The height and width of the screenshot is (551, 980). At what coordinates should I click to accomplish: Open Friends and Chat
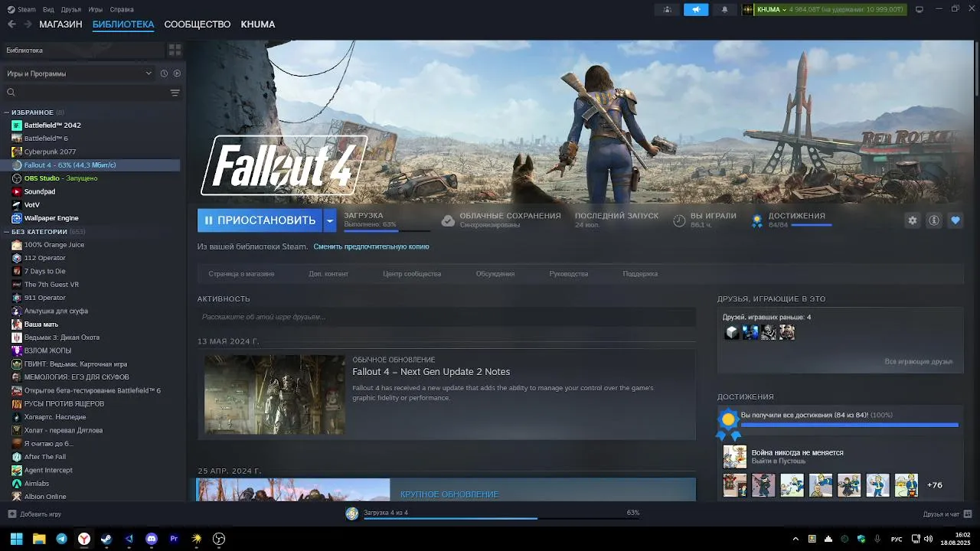[947, 514]
